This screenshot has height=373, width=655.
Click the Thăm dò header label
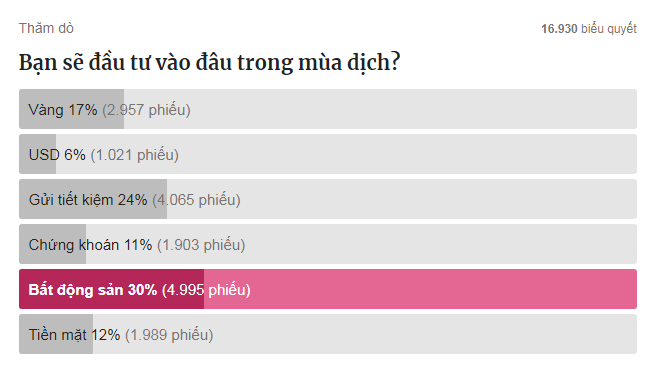point(46,28)
